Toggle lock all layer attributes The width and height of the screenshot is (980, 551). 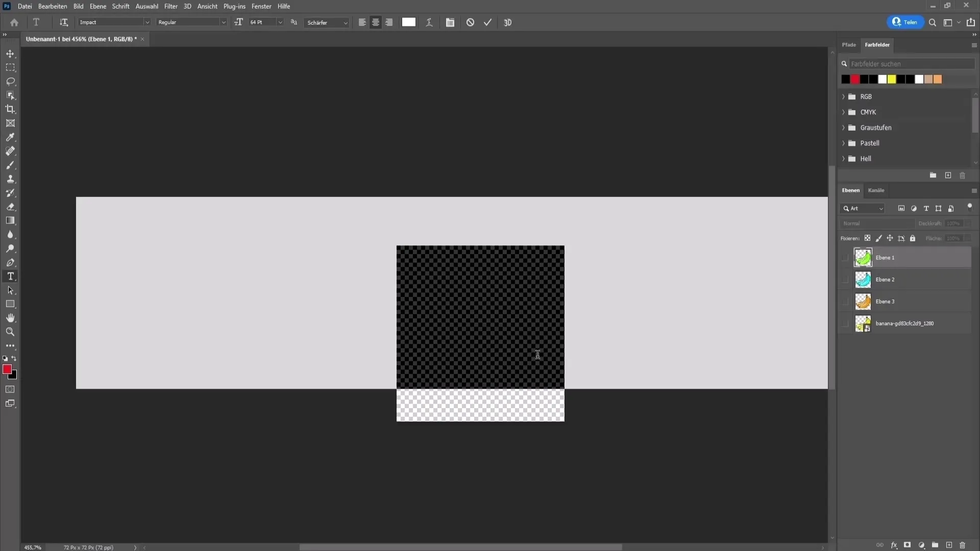tap(913, 238)
